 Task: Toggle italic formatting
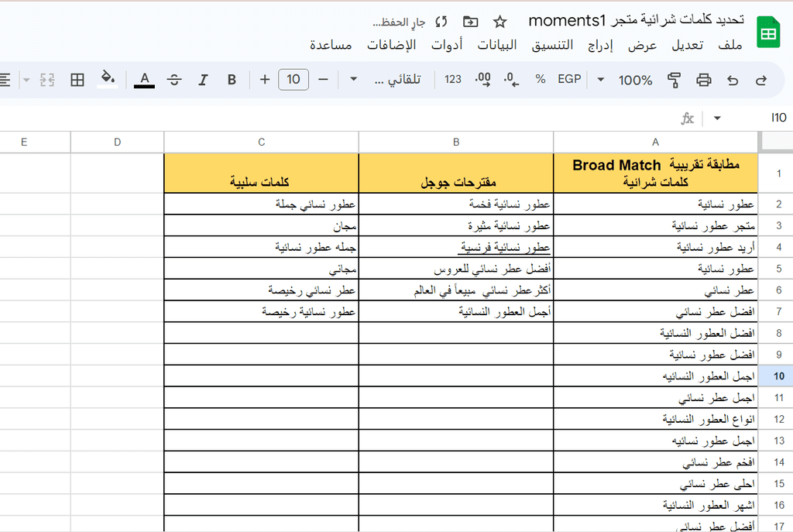click(204, 80)
